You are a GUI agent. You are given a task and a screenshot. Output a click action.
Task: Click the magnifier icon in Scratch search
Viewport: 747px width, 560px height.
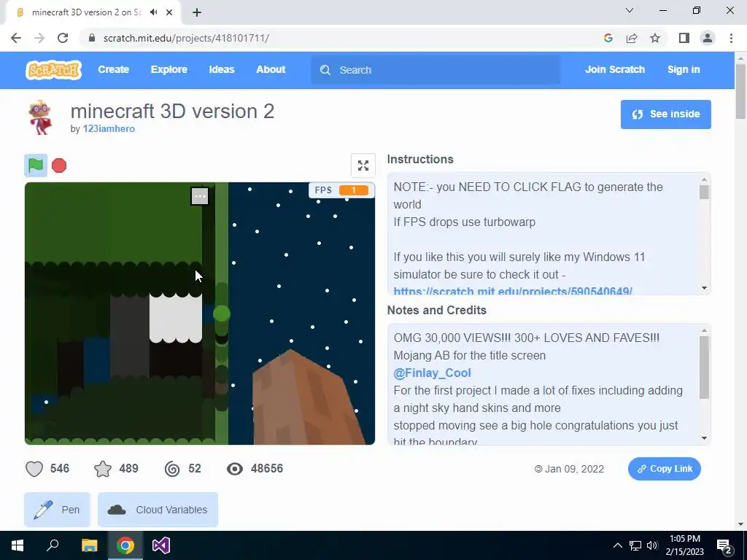325,70
